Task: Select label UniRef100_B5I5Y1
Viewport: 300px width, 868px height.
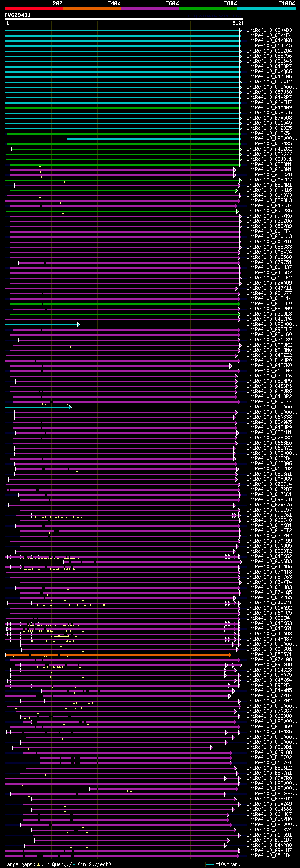Action: point(269,655)
